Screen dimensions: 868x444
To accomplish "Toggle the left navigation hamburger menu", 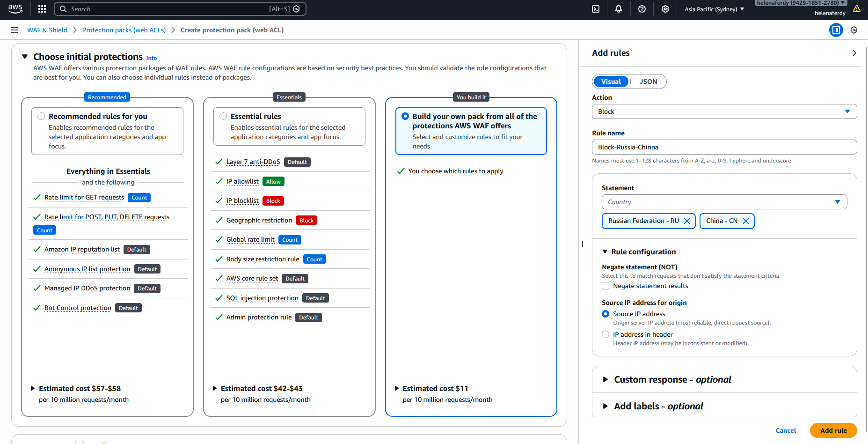I will [15, 30].
